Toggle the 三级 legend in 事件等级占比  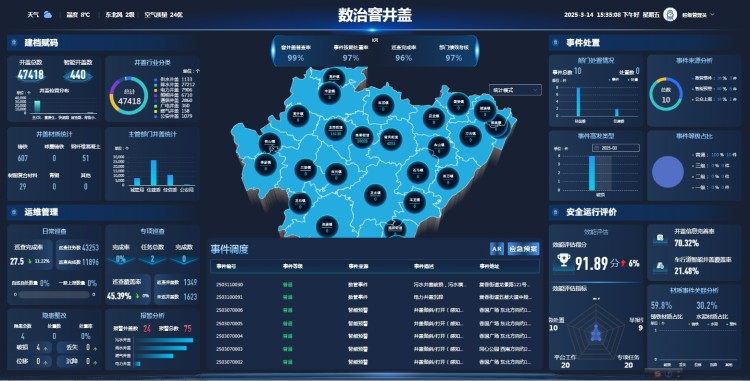point(699,166)
